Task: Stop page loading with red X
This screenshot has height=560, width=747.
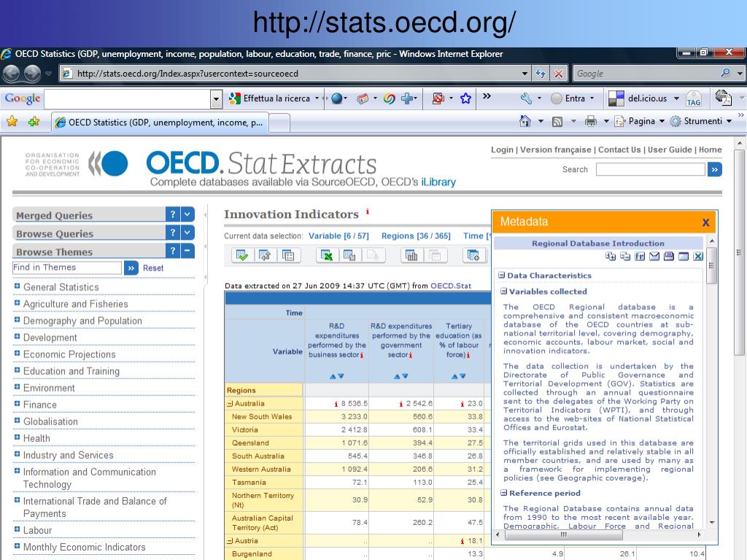Action: (558, 74)
